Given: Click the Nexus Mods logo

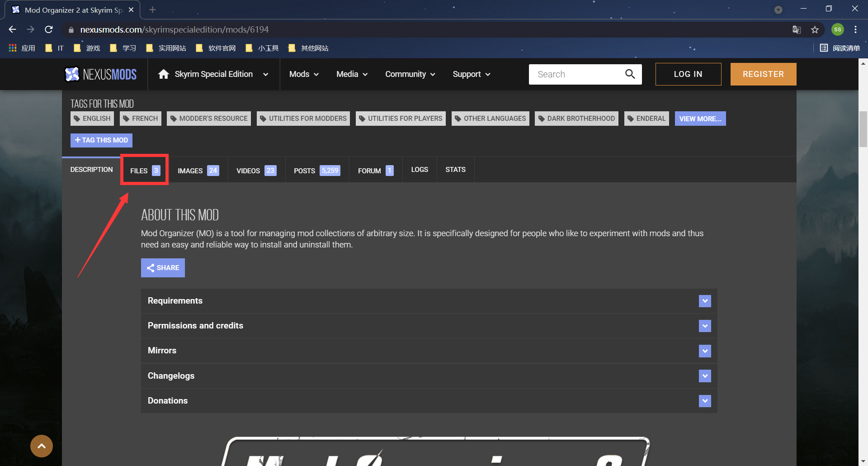Looking at the screenshot, I should [100, 74].
